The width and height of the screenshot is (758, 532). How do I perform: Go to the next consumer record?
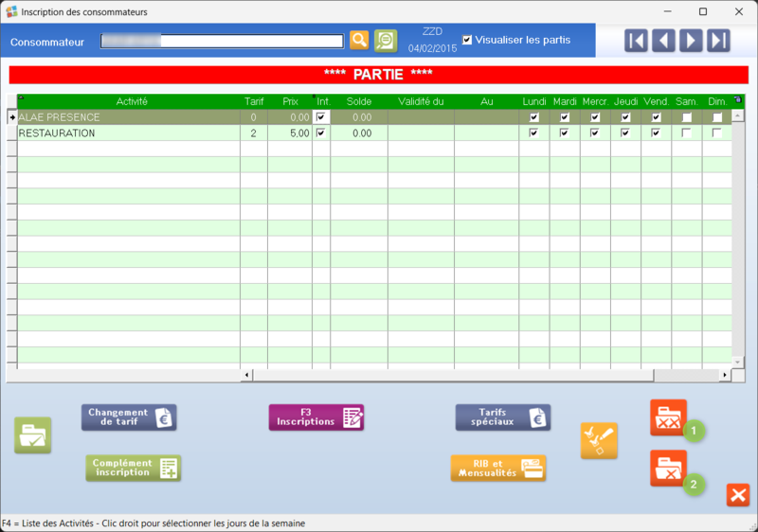(x=691, y=41)
